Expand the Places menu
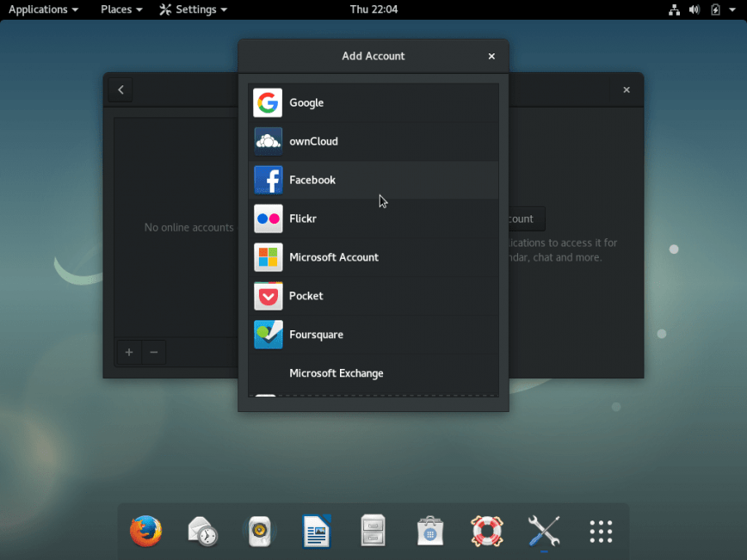 (x=121, y=9)
